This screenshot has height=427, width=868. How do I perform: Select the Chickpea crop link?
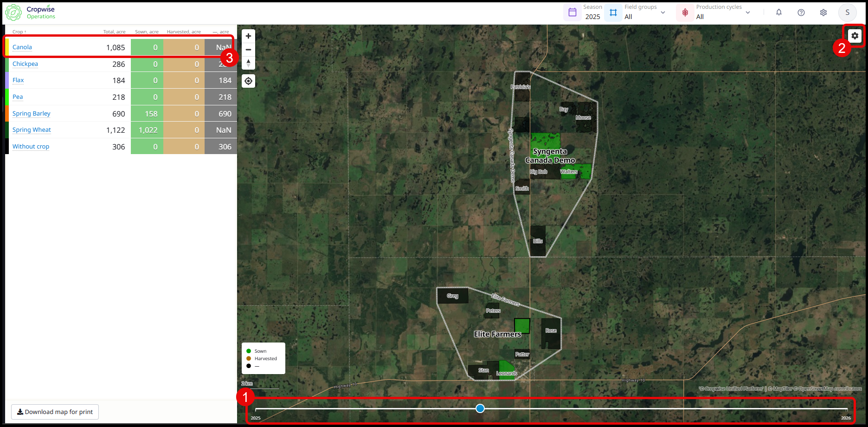25,64
